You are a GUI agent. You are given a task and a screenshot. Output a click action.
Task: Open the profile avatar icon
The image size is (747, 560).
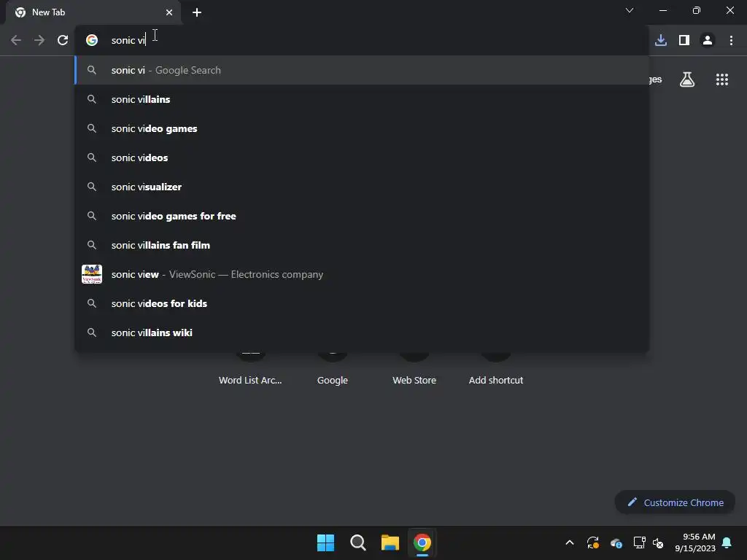(x=708, y=40)
